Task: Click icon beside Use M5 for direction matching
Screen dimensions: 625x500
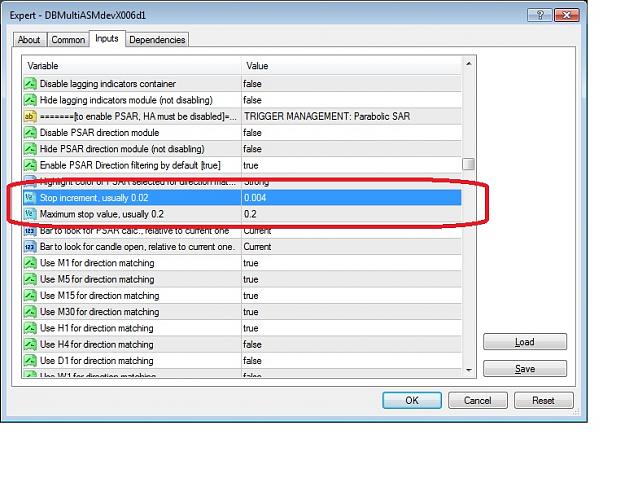Action: [x=30, y=280]
